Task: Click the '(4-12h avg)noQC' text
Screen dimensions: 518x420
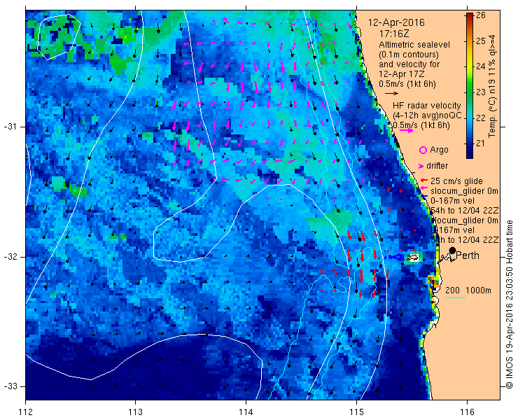Action: coord(427,115)
